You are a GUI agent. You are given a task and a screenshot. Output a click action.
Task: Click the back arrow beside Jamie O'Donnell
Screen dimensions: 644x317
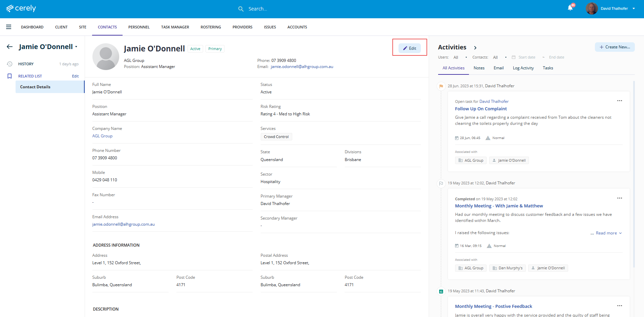[x=10, y=47]
